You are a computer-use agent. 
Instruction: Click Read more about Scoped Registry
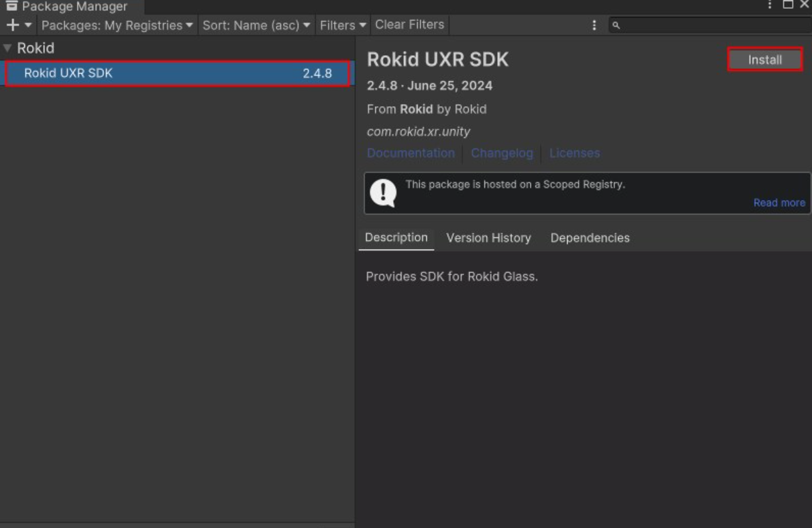(779, 203)
